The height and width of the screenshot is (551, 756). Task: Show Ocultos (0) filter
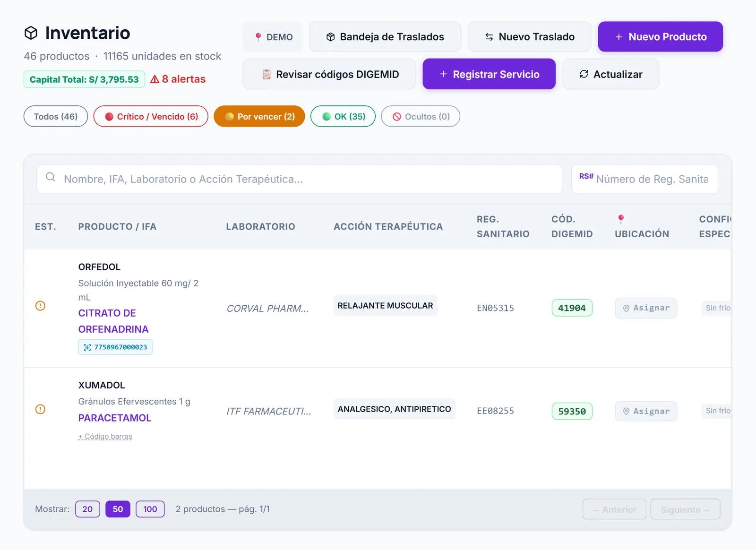point(421,117)
